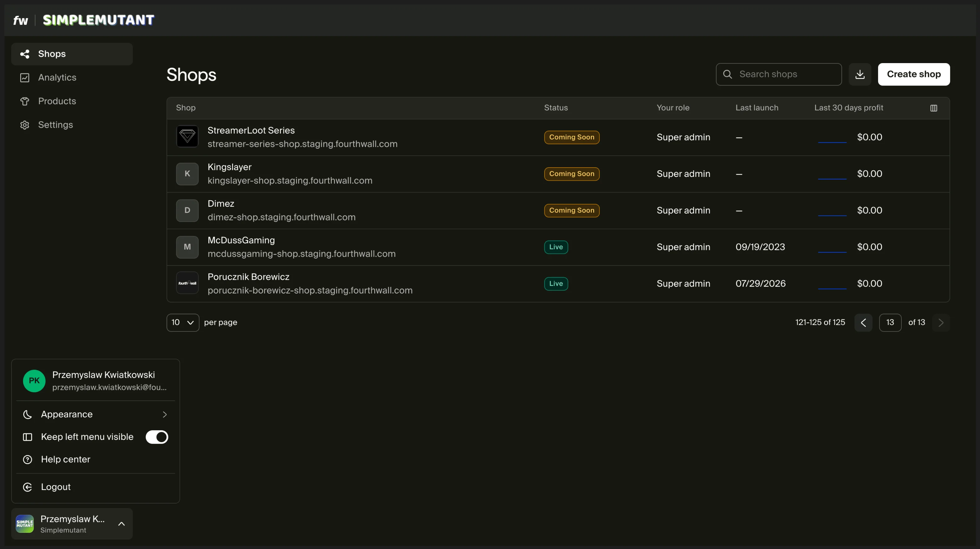Image resolution: width=980 pixels, height=549 pixels.
Task: Open the Kingslayer K avatar
Action: click(187, 174)
